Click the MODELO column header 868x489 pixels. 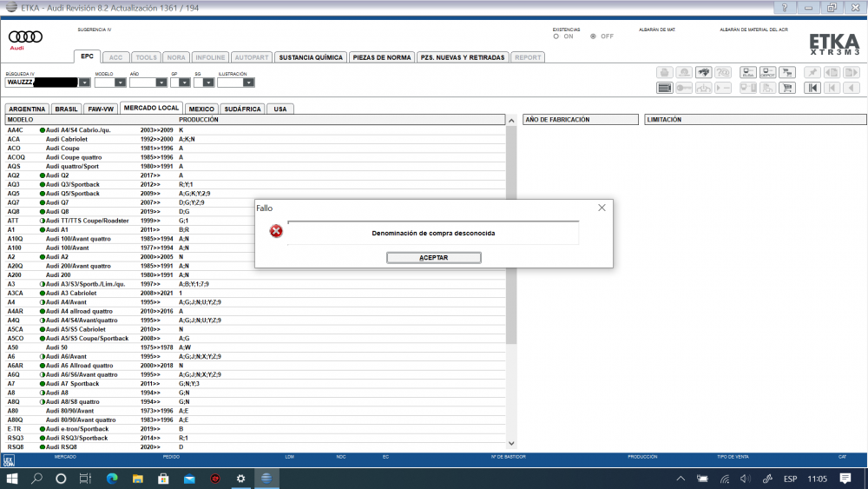tap(21, 120)
